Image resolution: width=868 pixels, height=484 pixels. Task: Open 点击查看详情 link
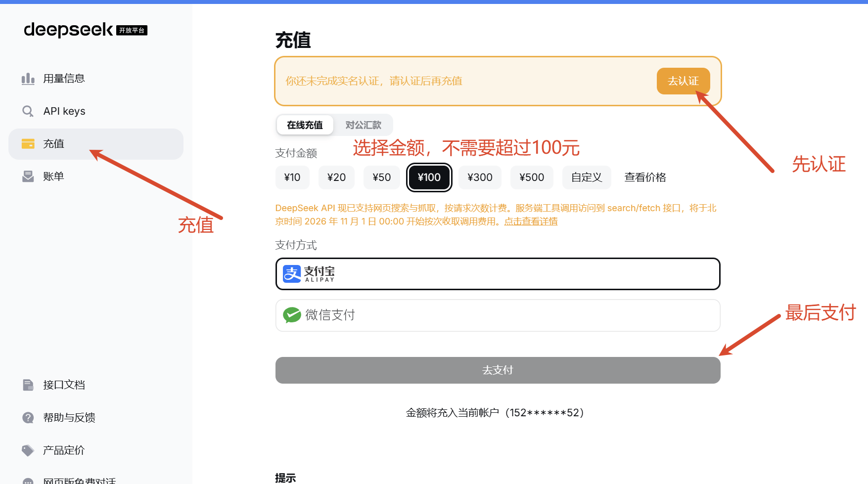(x=531, y=221)
